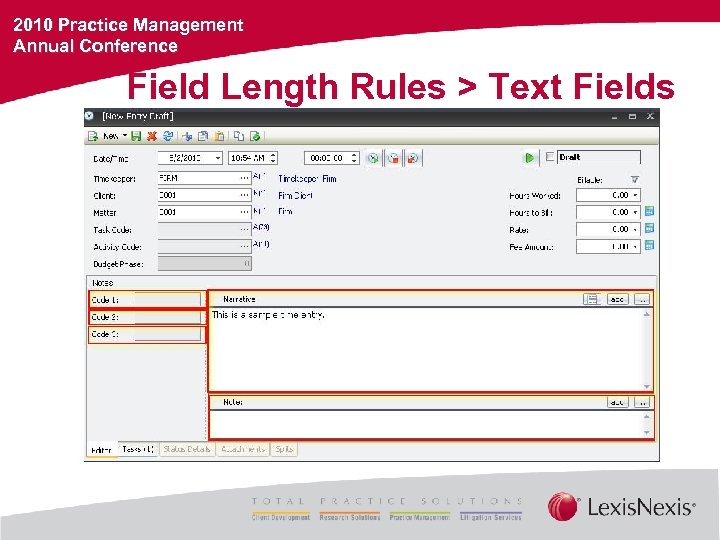Open Matter lookup ellipsis button

[x=245, y=212]
